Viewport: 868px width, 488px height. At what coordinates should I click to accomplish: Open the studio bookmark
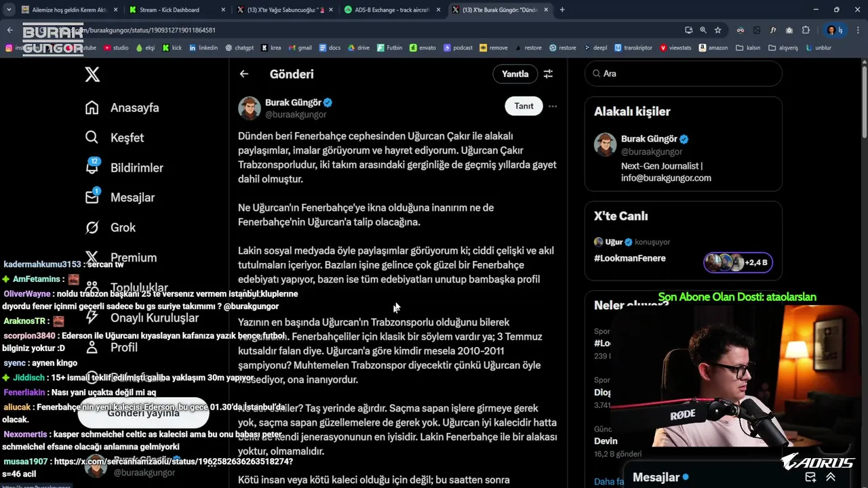[x=115, y=48]
